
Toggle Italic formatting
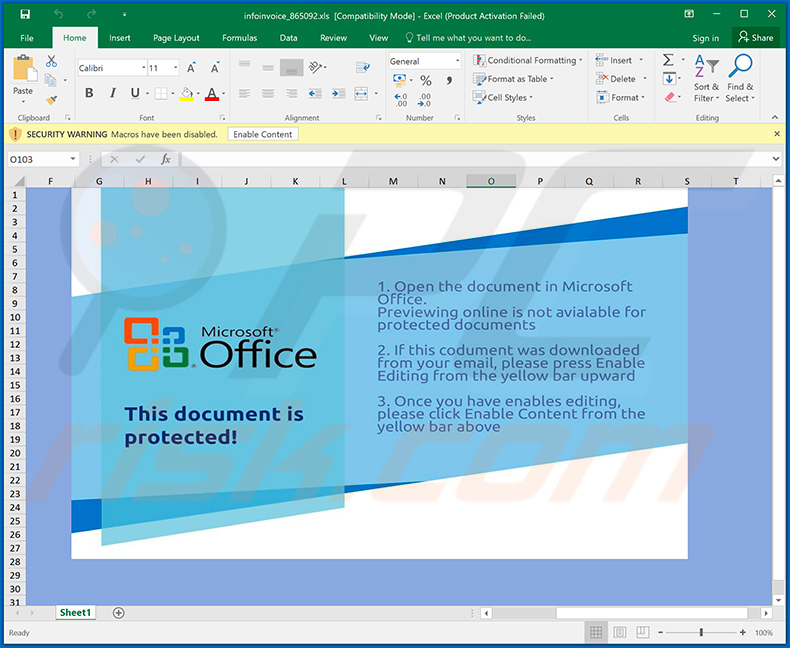113,93
